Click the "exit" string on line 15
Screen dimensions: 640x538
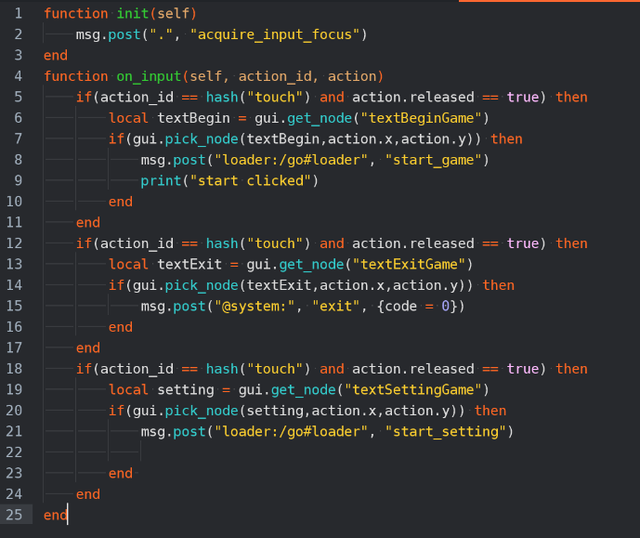336,306
